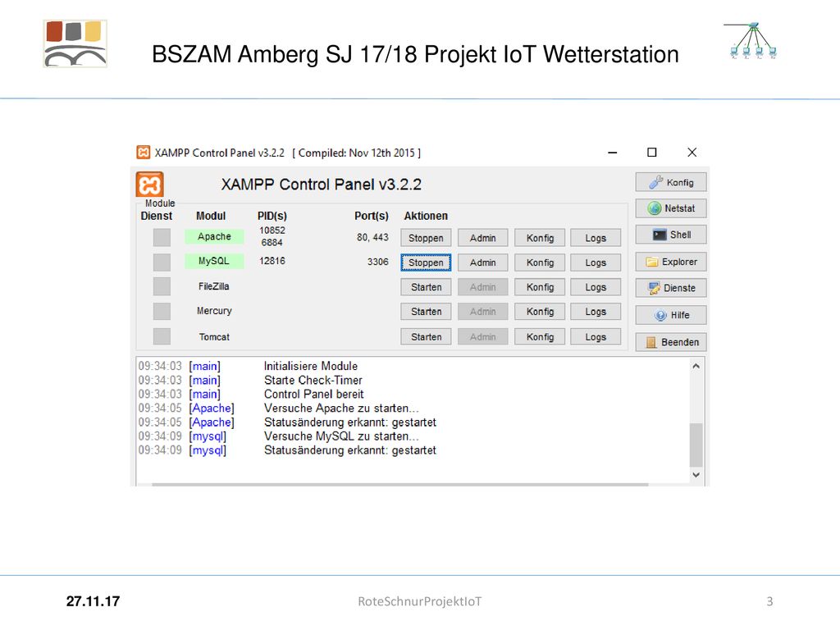This screenshot has width=840, height=630.
Task: Open Konfig for Tomcat
Action: pyautogui.click(x=540, y=337)
